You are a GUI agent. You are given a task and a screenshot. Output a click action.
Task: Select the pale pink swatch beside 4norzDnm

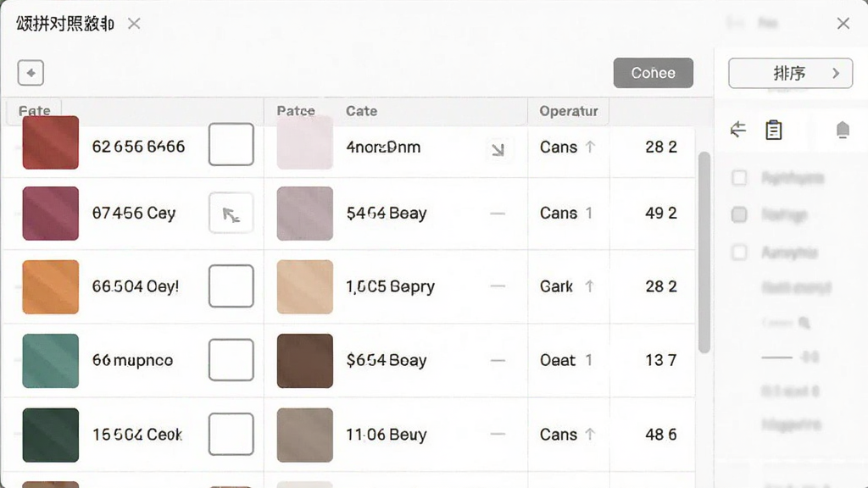pyautogui.click(x=305, y=142)
